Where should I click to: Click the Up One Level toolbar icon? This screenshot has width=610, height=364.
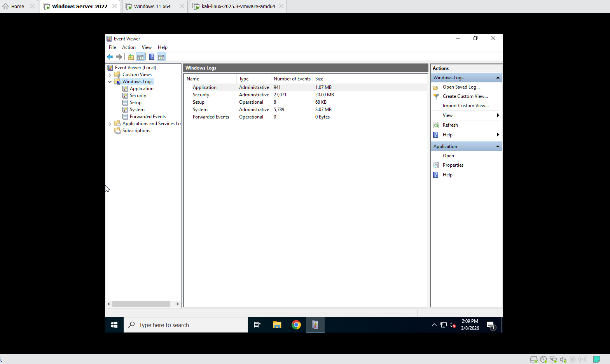click(131, 57)
